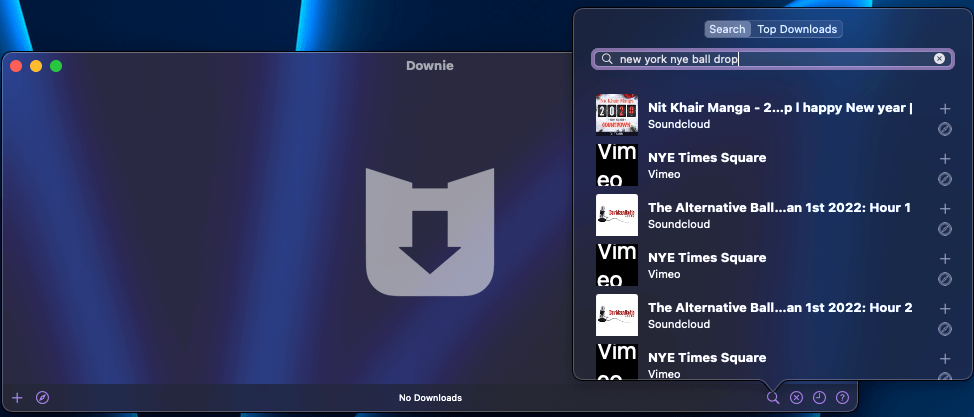Add 'The Alternative Ball... Hour 2' to downloads

pos(945,309)
